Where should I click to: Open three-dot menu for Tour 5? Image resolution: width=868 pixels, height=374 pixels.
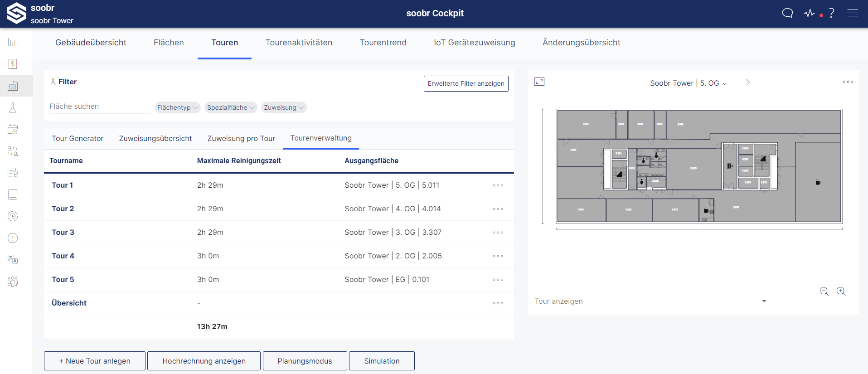498,280
